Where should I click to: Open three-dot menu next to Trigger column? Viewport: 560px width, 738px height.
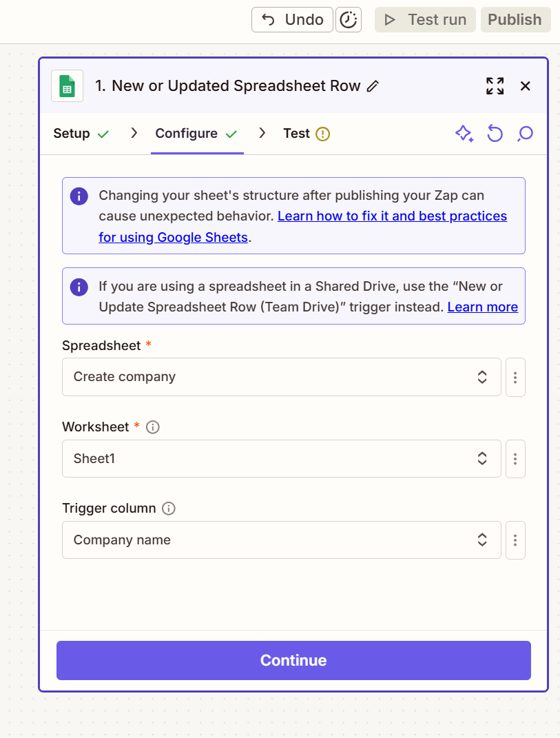point(515,540)
